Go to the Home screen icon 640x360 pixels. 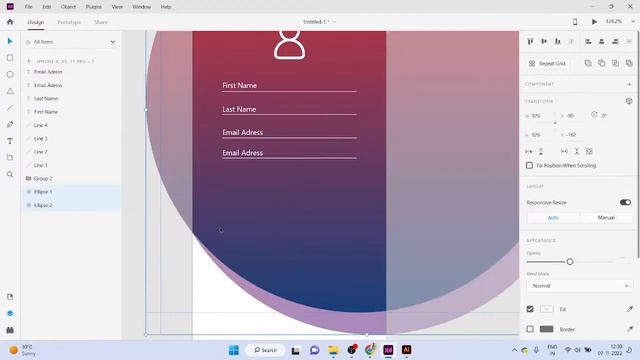(x=10, y=22)
